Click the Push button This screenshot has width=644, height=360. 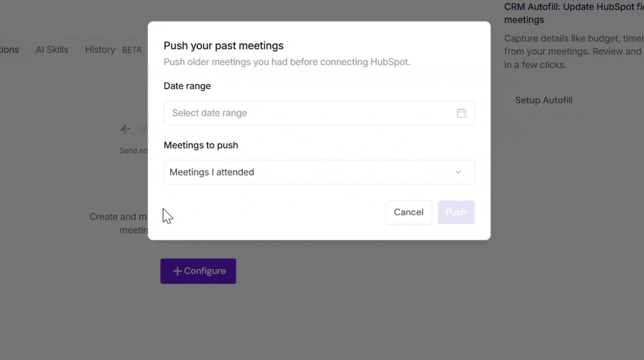(x=456, y=212)
